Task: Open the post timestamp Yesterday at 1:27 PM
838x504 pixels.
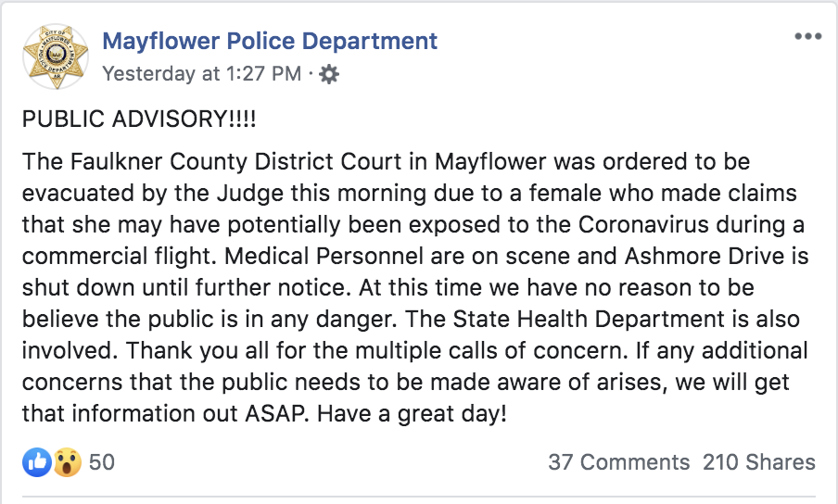Action: point(201,74)
